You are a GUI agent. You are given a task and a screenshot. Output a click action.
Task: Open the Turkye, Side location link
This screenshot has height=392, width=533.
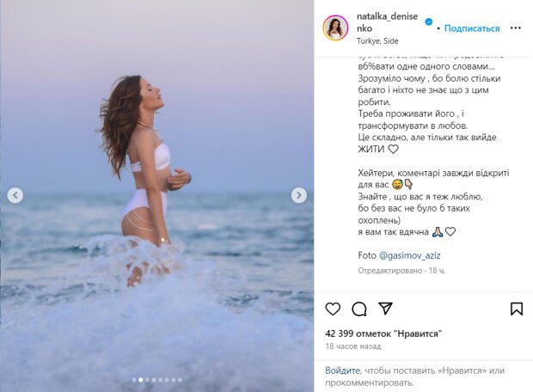[379, 40]
